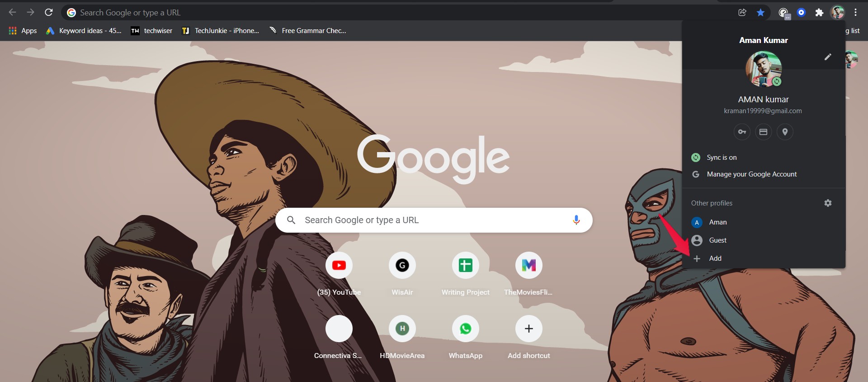Edit profile name with the pencil icon

point(828,57)
